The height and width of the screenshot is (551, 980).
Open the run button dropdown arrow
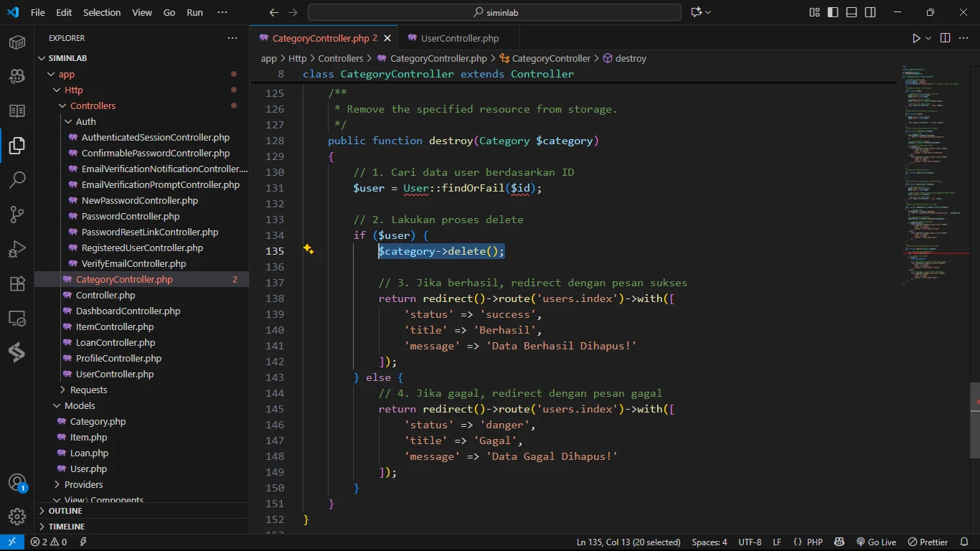pyautogui.click(x=928, y=38)
